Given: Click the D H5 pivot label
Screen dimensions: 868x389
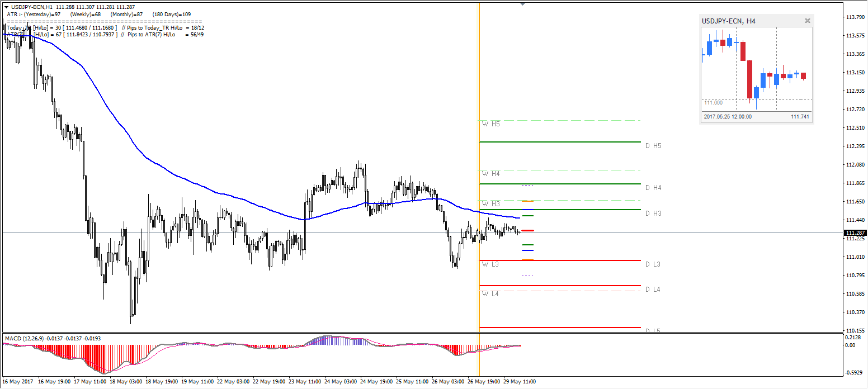Looking at the screenshot, I should point(653,146).
